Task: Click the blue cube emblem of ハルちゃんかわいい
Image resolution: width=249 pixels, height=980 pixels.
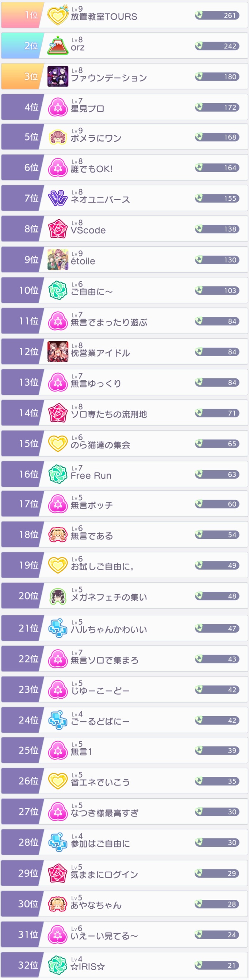Action: tap(57, 628)
